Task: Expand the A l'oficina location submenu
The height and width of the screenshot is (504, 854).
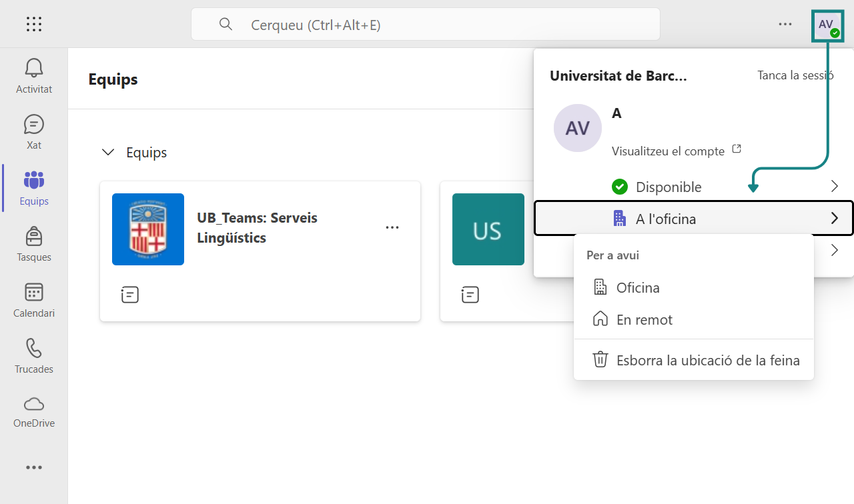Action: (x=834, y=218)
